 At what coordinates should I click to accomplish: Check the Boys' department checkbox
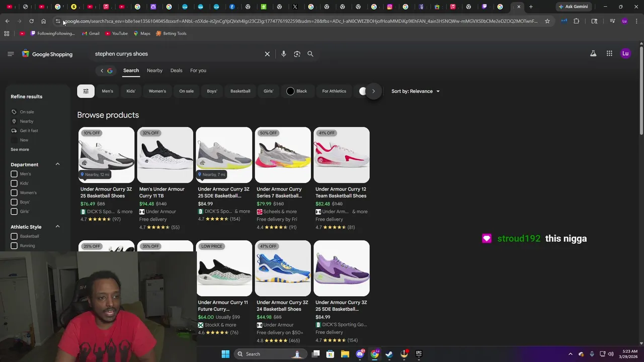click(x=14, y=202)
